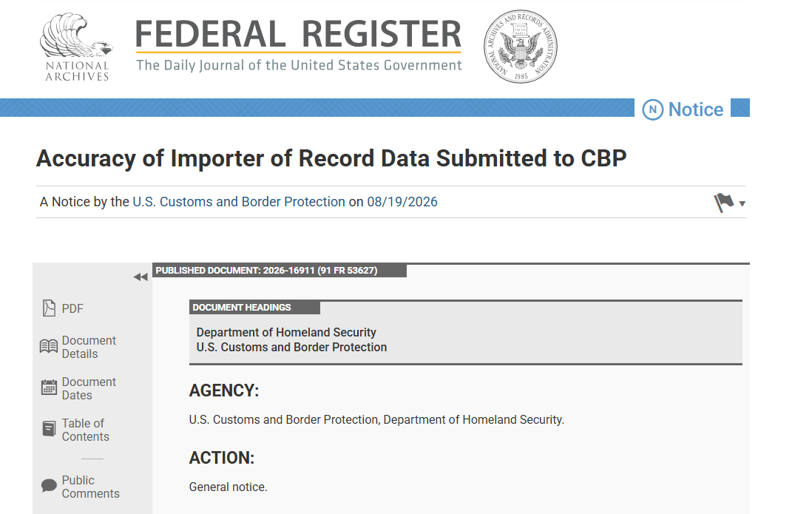Click the PDF file icon
This screenshot has width=812, height=514.
[x=50, y=308]
